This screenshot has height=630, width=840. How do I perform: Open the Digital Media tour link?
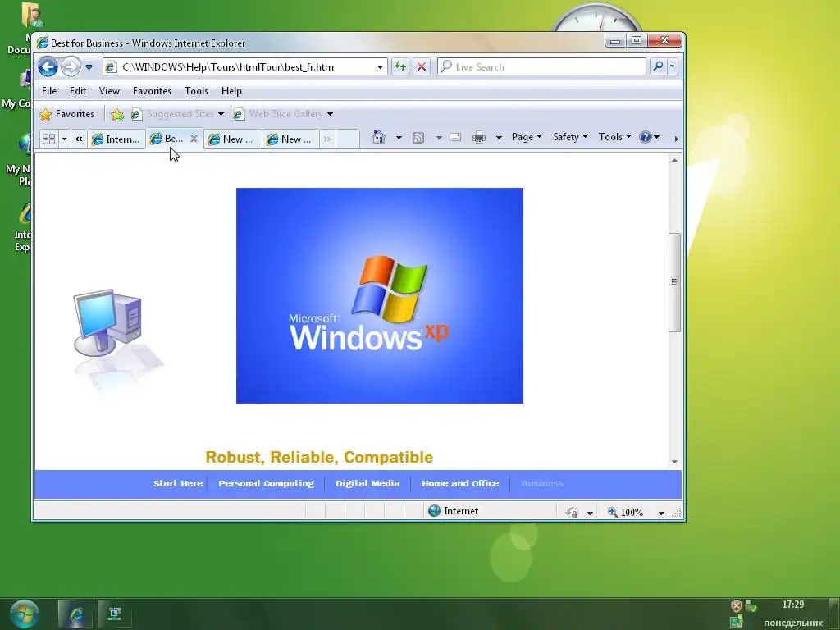[367, 483]
